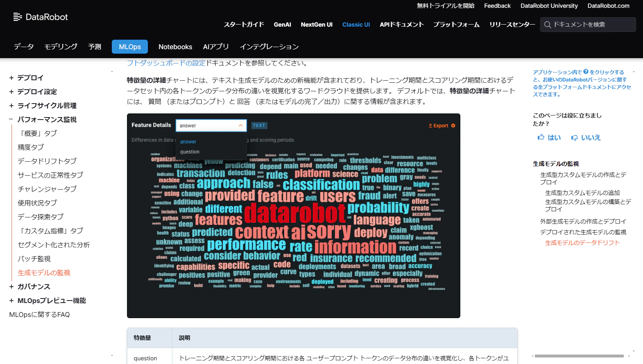Screen dimensions: 643x364
Task: Go to NextGen UI in top navigation
Action: pyautogui.click(x=317, y=25)
